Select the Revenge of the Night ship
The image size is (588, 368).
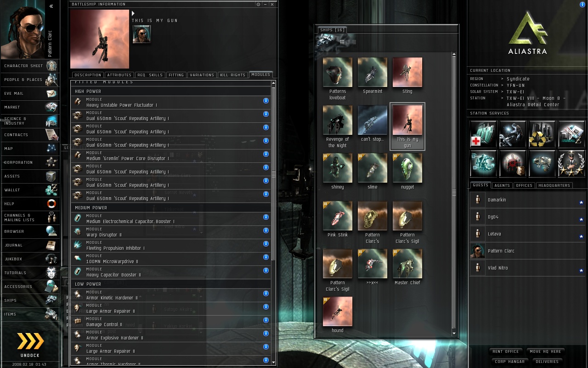[338, 126]
